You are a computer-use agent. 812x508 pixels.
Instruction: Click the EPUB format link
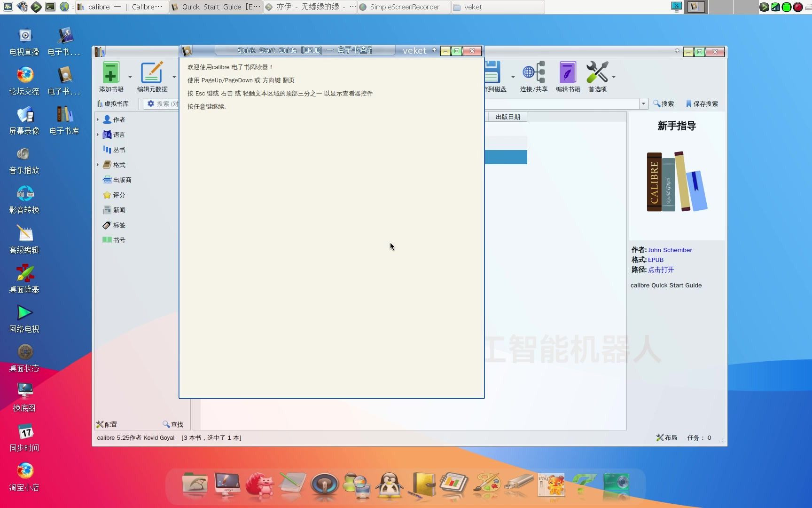click(656, 260)
